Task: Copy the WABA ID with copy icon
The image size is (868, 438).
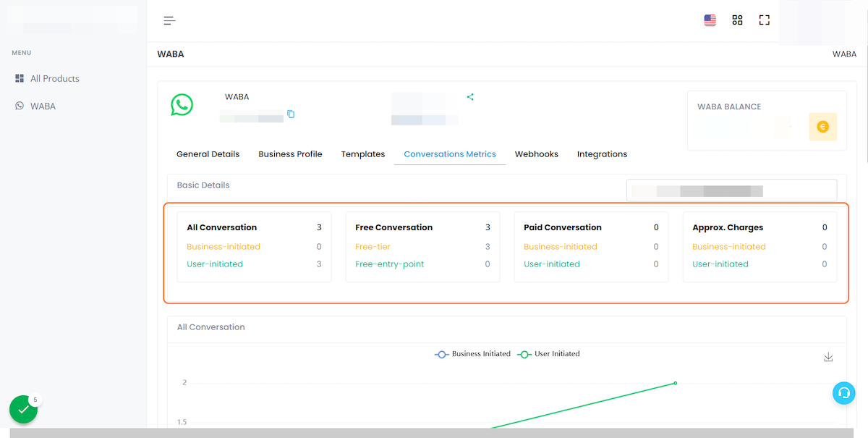Action: tap(291, 114)
